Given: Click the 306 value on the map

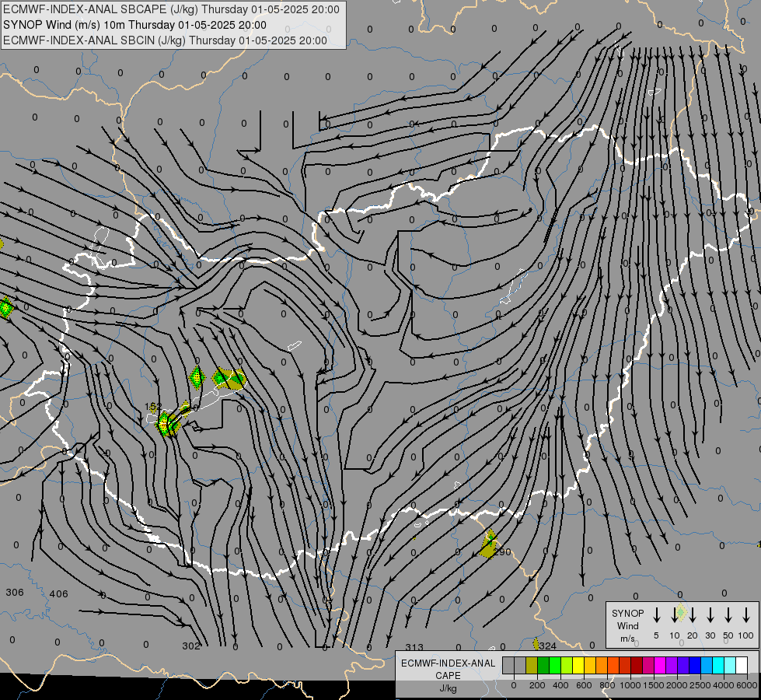Looking at the screenshot, I should pyautogui.click(x=15, y=592).
